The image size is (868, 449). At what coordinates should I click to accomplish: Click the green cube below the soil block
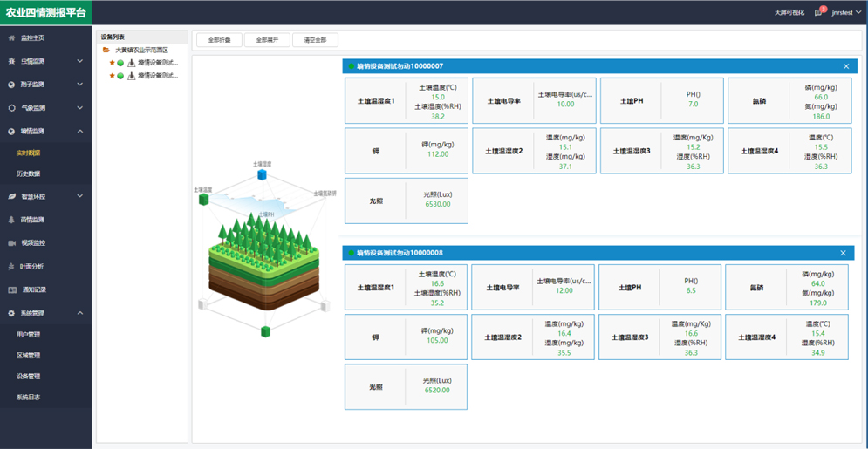(x=266, y=332)
